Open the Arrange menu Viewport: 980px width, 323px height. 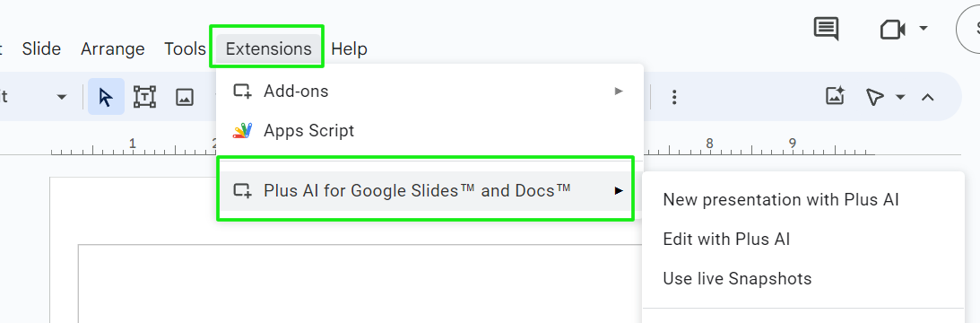(112, 48)
